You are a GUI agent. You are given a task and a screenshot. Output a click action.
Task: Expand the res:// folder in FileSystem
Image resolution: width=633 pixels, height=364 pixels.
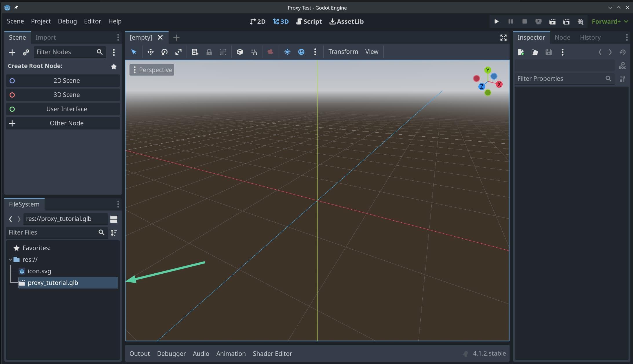(10, 259)
